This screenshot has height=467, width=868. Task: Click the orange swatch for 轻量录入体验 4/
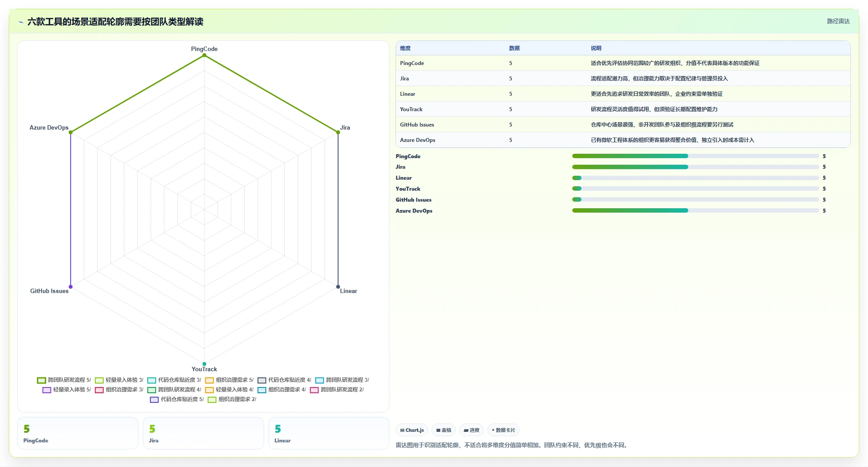(209, 390)
